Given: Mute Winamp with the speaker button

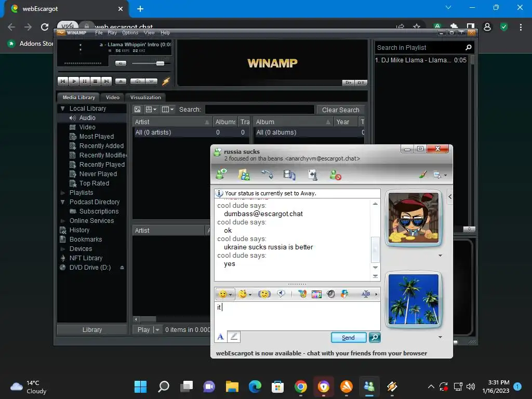Looking at the screenshot, I should (x=121, y=63).
